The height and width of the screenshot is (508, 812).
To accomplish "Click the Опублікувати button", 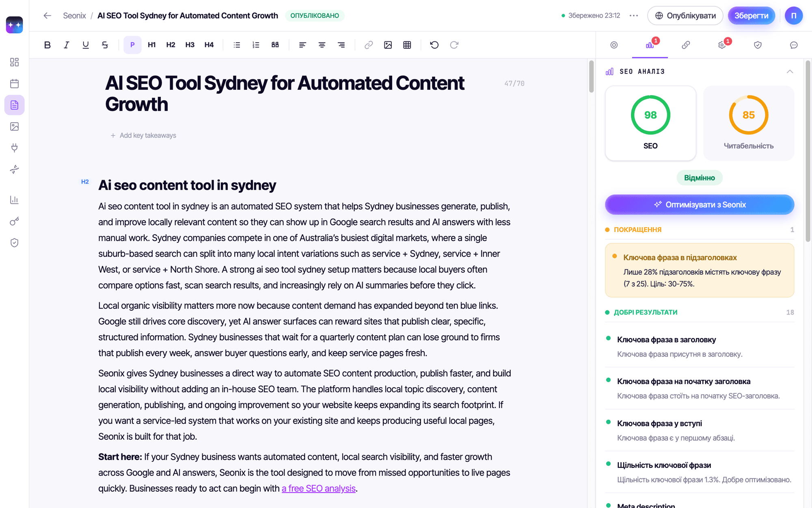I will (x=685, y=15).
